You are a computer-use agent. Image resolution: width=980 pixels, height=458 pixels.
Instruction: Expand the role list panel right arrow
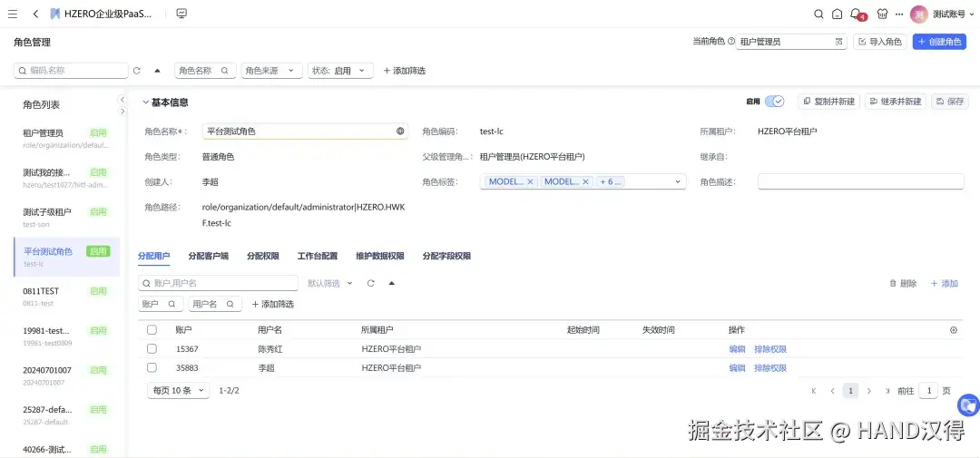[x=122, y=112]
